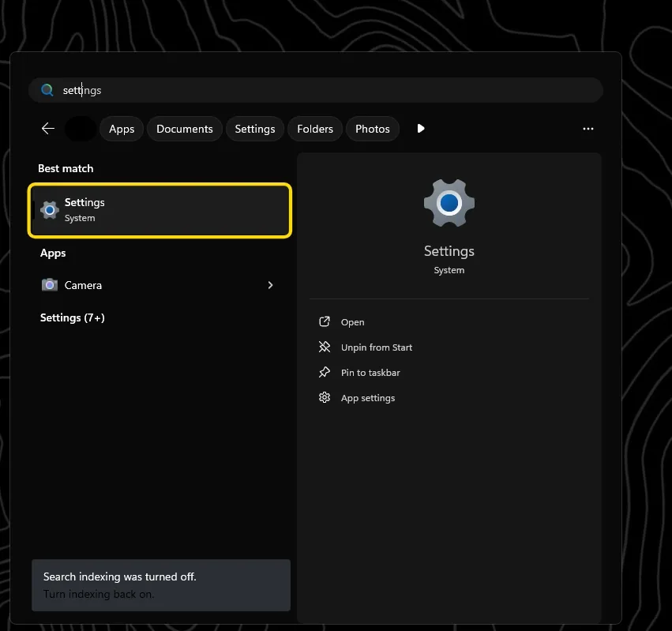Show more filters with the play arrow
The height and width of the screenshot is (631, 672).
(x=420, y=129)
